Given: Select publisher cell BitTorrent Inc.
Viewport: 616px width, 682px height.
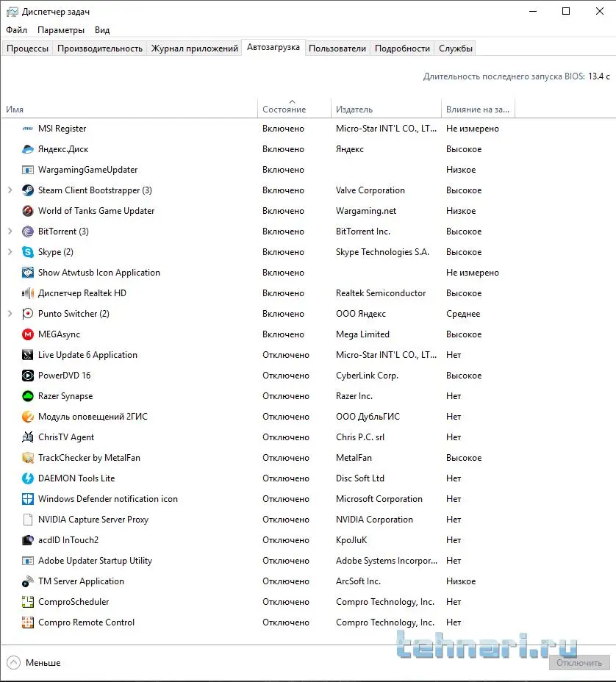Looking at the screenshot, I should [x=363, y=231].
